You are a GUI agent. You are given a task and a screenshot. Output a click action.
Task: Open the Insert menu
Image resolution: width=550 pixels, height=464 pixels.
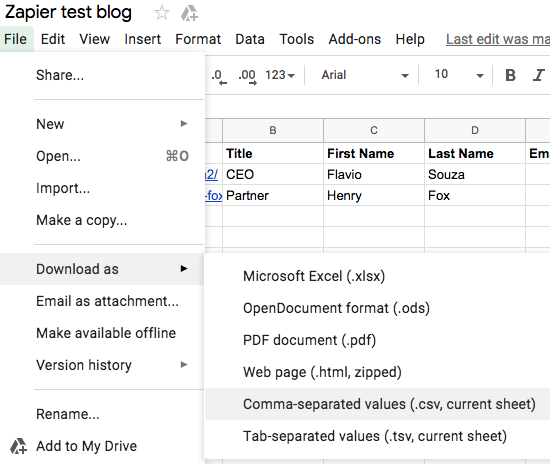142,39
